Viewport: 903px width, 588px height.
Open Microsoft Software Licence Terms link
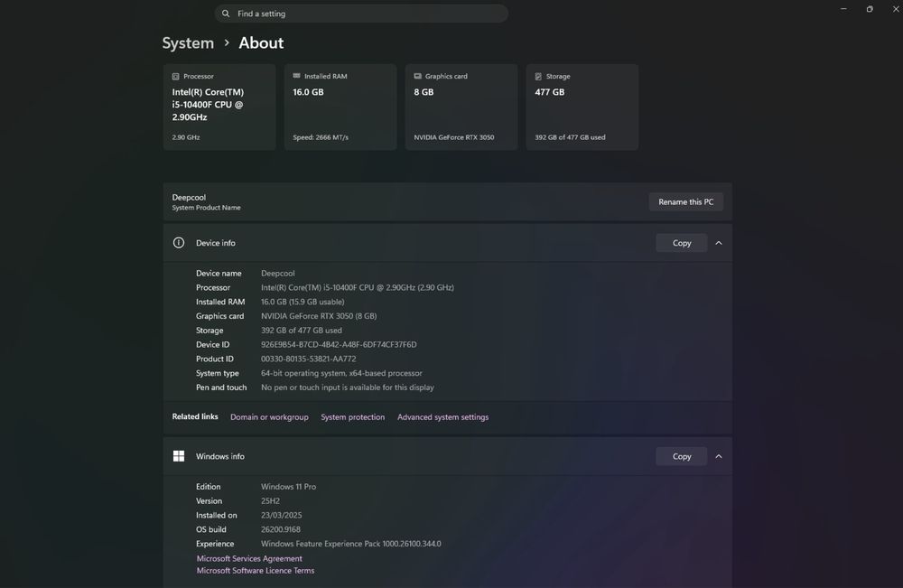[x=256, y=570]
